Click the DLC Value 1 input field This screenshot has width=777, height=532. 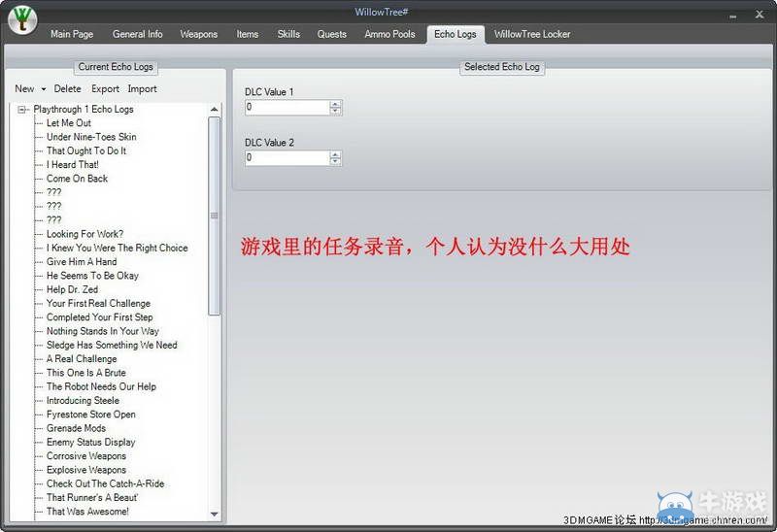click(287, 108)
